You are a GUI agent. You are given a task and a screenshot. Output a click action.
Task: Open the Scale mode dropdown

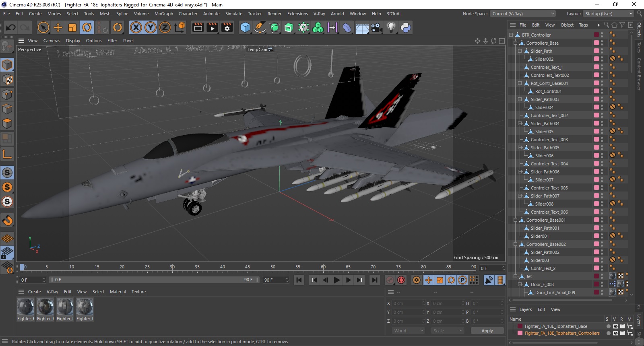(448, 331)
